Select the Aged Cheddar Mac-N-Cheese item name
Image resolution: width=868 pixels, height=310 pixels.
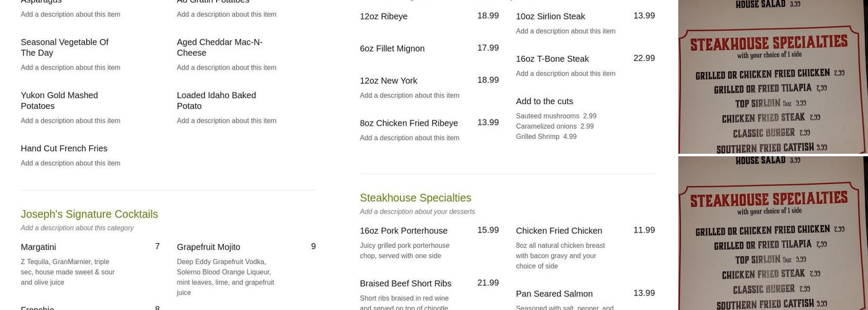click(x=219, y=47)
